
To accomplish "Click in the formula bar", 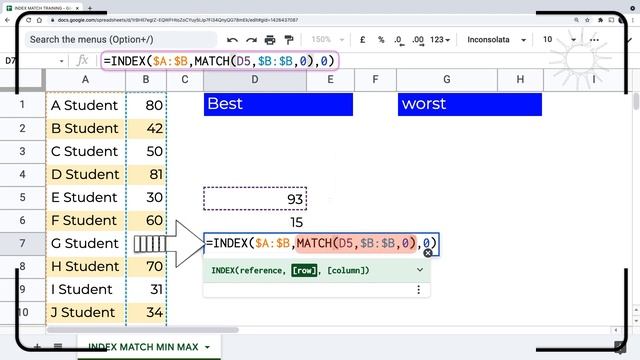I will pyautogui.click(x=220, y=61).
